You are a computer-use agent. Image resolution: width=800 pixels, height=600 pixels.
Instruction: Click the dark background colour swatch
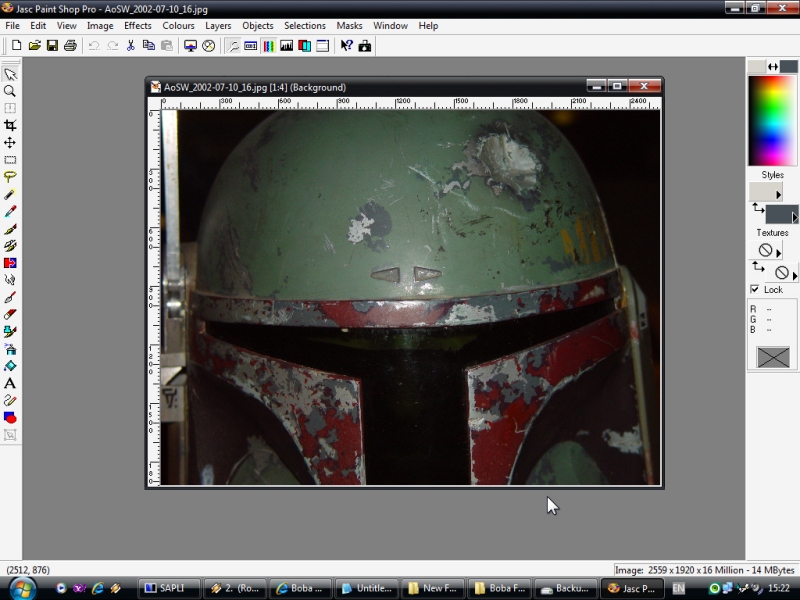pos(789,66)
